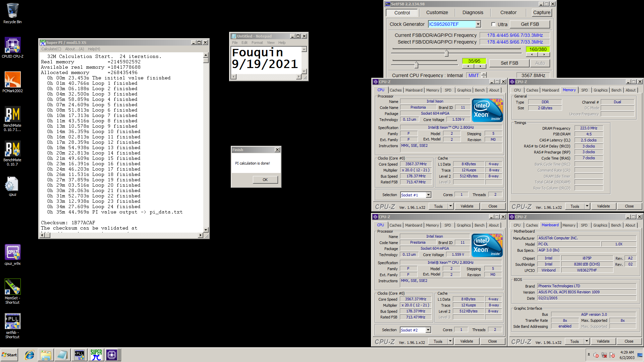644x362 pixels.
Task: Open Format menu in Notepad
Action: 257,43
